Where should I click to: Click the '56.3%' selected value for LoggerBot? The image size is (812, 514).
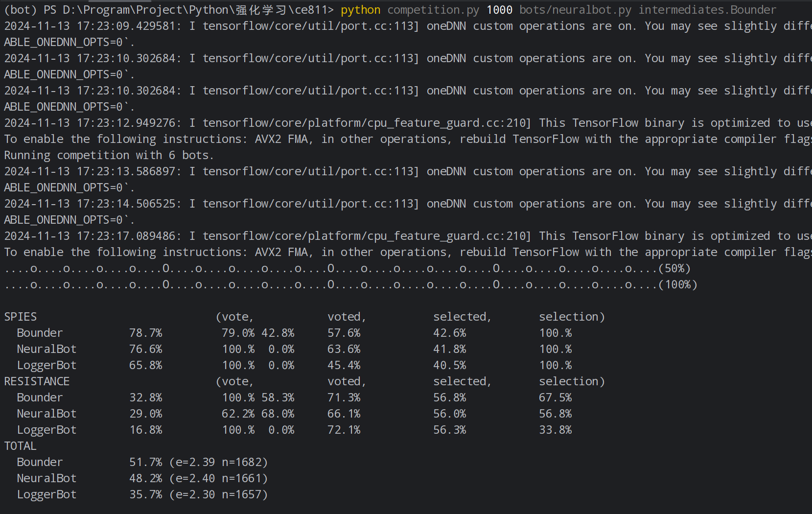[450, 430]
